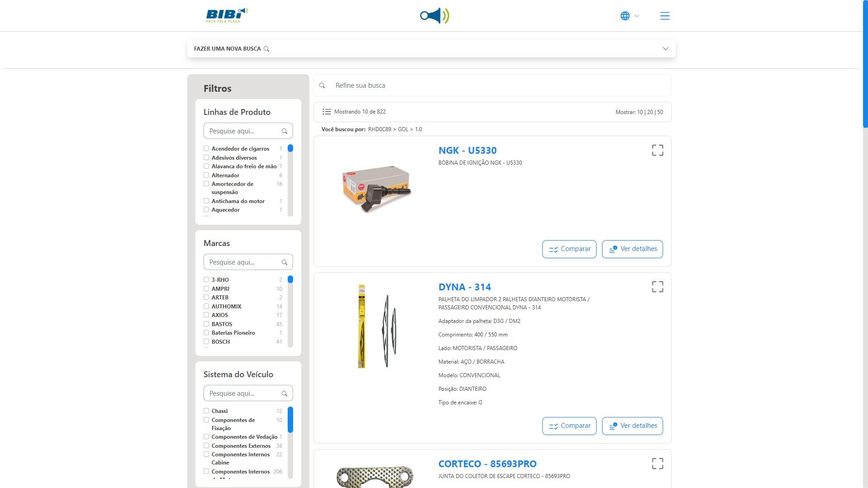Click the GOL breadcrumb text
The image size is (868, 488).
(403, 129)
